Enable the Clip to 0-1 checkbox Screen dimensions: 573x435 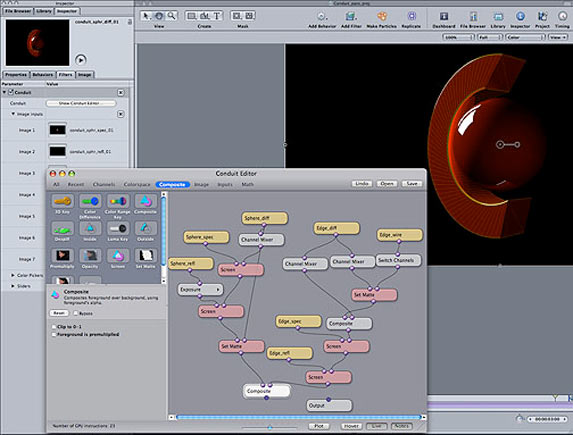coord(54,326)
